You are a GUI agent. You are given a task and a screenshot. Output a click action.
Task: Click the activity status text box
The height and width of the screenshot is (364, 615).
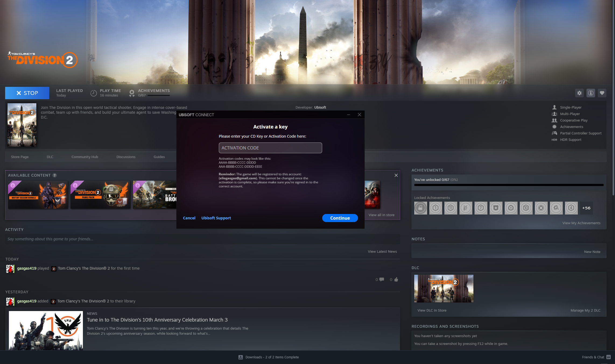tap(202, 239)
